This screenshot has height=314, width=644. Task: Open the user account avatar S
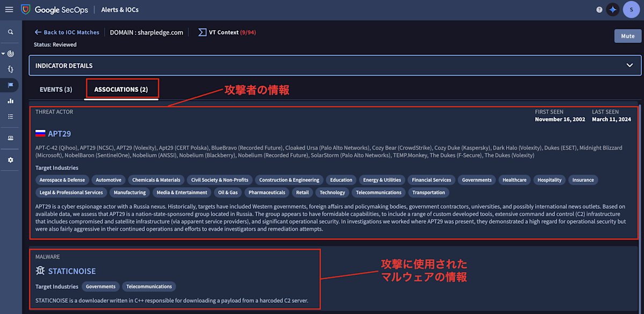[x=631, y=10]
